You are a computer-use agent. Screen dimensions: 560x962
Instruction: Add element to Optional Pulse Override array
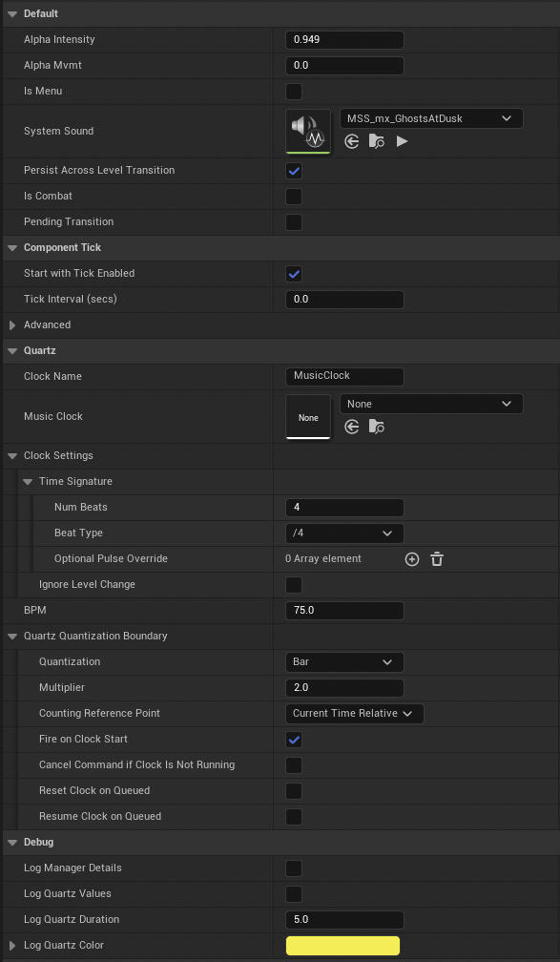click(412, 559)
